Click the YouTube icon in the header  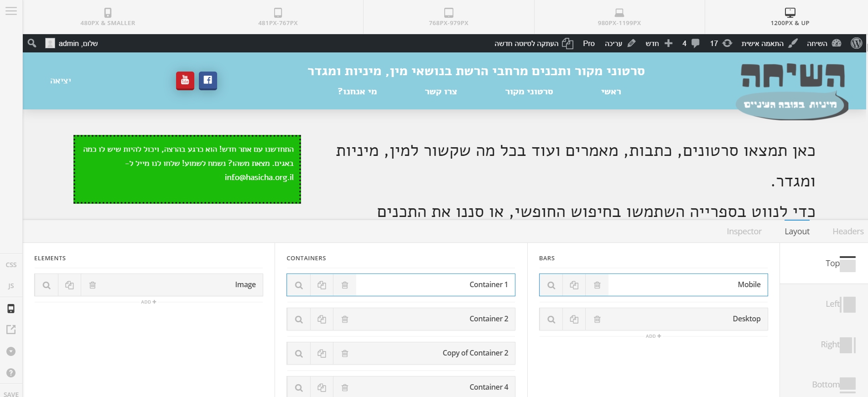click(185, 81)
